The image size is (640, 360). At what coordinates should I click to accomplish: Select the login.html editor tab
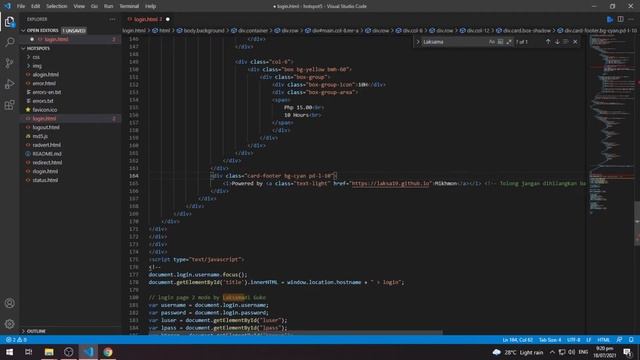[147, 19]
